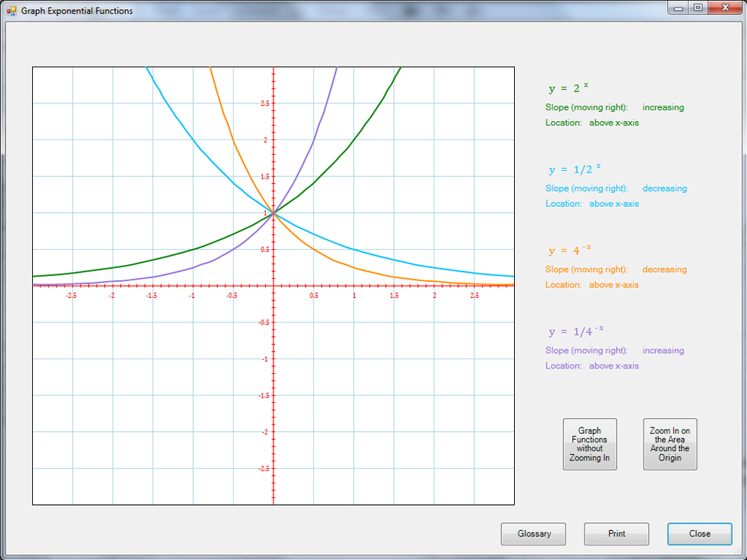
Task: Click the Close button at bottom right
Action: click(x=699, y=534)
